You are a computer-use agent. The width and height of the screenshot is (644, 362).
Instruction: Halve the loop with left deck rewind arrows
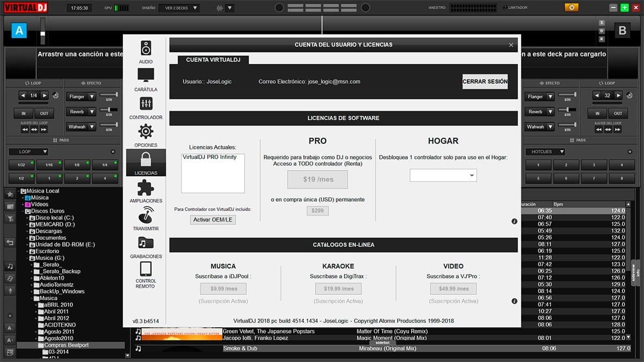click(25, 129)
